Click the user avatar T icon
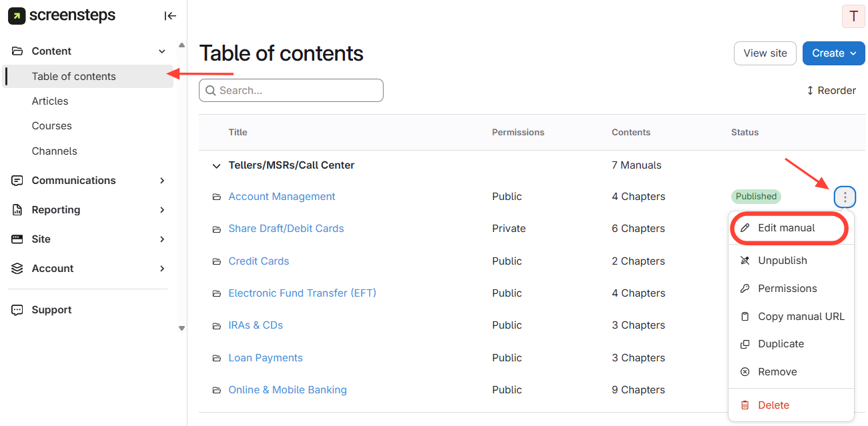Image resolution: width=868 pixels, height=426 pixels. (x=853, y=17)
